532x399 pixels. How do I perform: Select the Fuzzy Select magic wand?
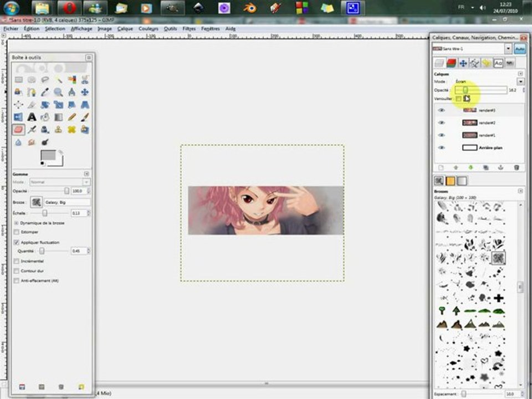[x=58, y=80]
